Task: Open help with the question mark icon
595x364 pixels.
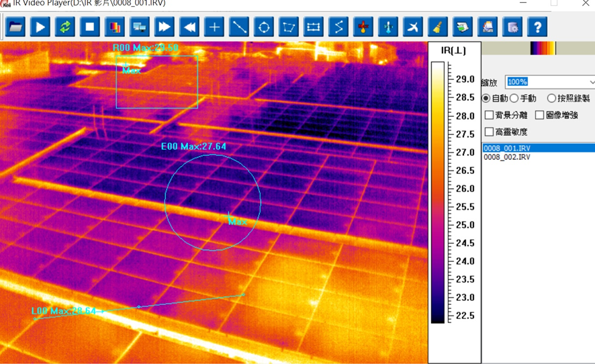Action: pyautogui.click(x=537, y=27)
